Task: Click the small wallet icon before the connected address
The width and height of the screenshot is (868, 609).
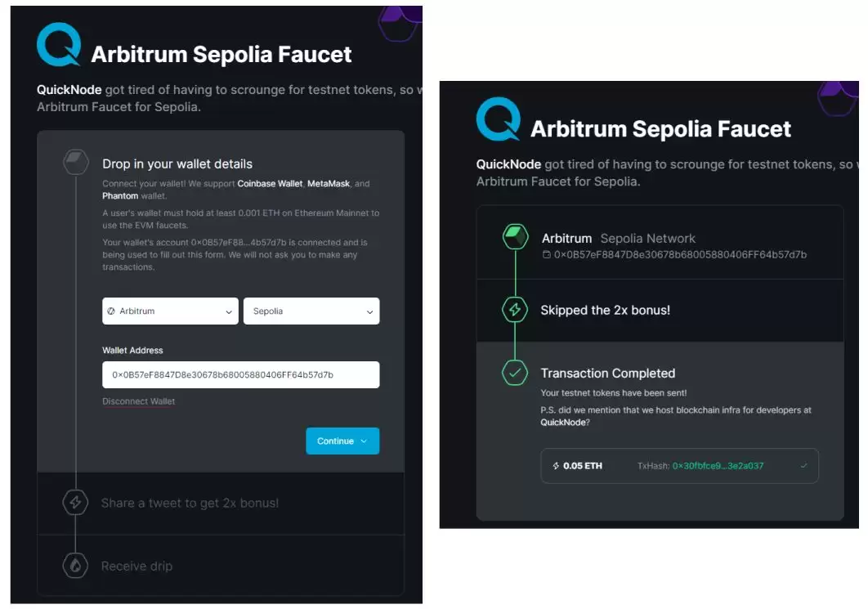Action: 547,255
